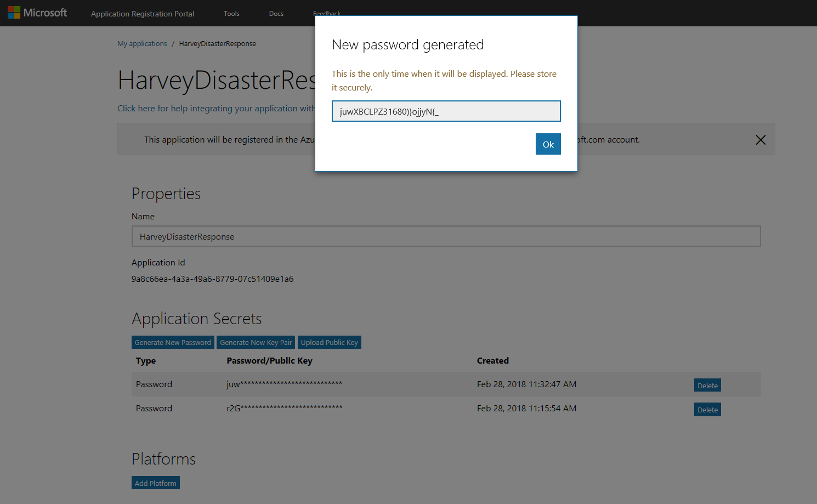Go to My applications breadcrumb
This screenshot has height=504, width=817.
coord(142,43)
